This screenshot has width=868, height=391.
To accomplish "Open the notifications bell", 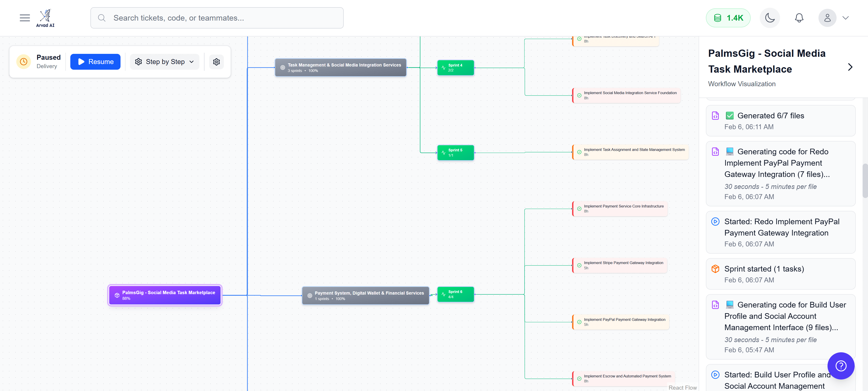I will coord(799,18).
